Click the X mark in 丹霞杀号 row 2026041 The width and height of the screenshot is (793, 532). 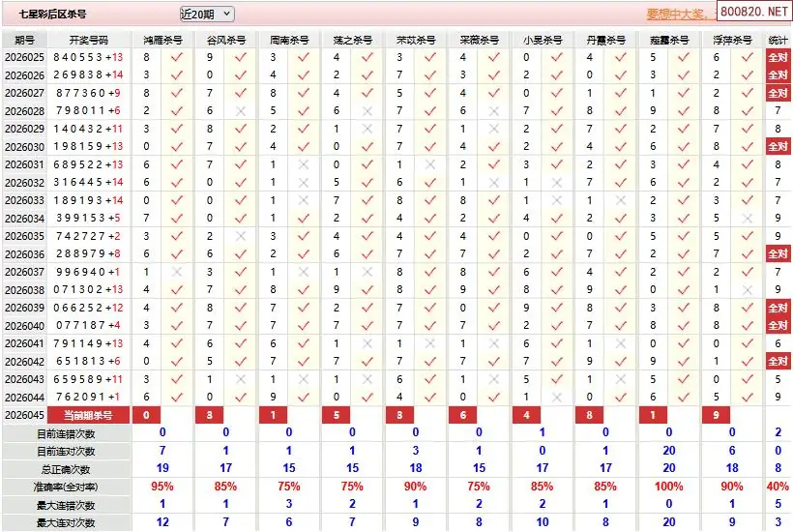pos(620,343)
